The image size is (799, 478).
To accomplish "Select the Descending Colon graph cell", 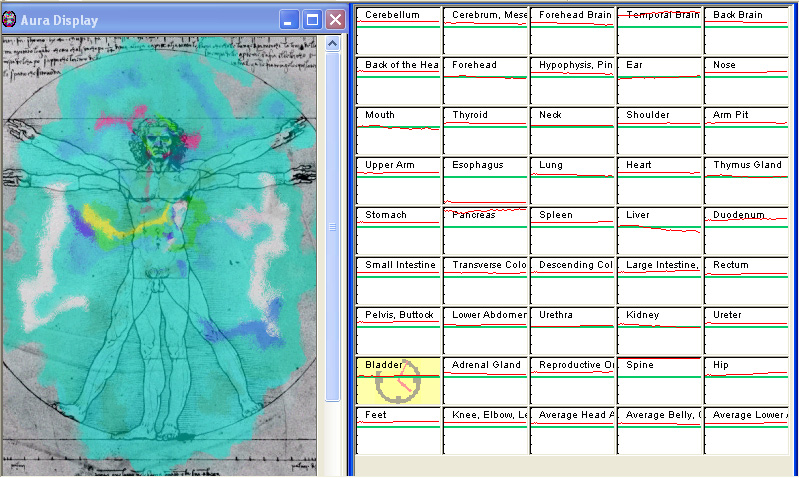I will coord(572,280).
